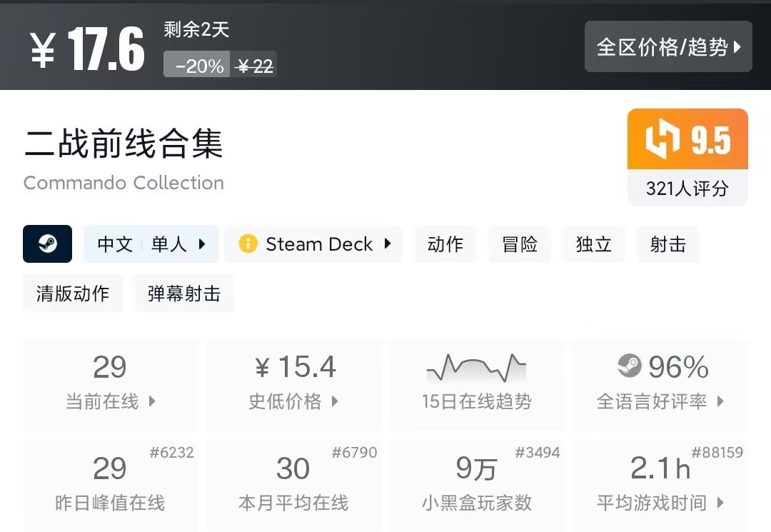
Task: Select the 动作 genre tag
Action: pos(445,244)
